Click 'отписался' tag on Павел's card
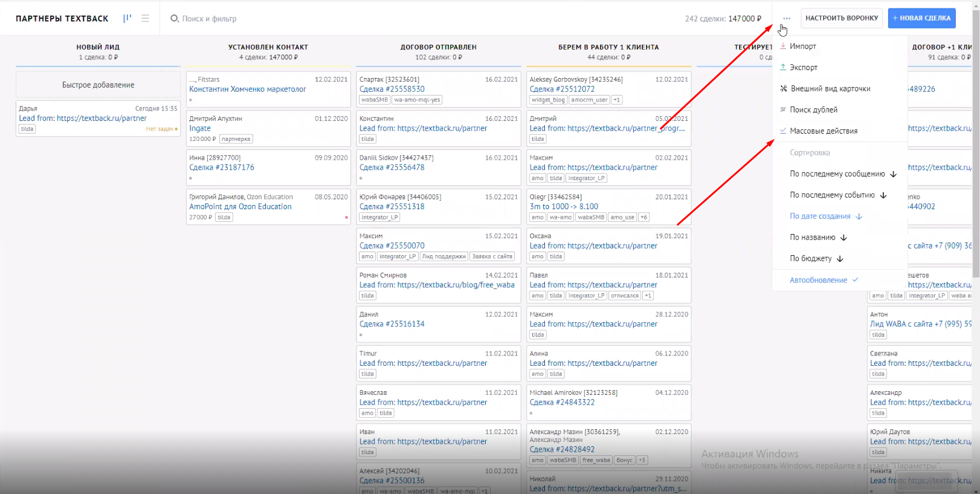The height and width of the screenshot is (494, 980). point(625,296)
